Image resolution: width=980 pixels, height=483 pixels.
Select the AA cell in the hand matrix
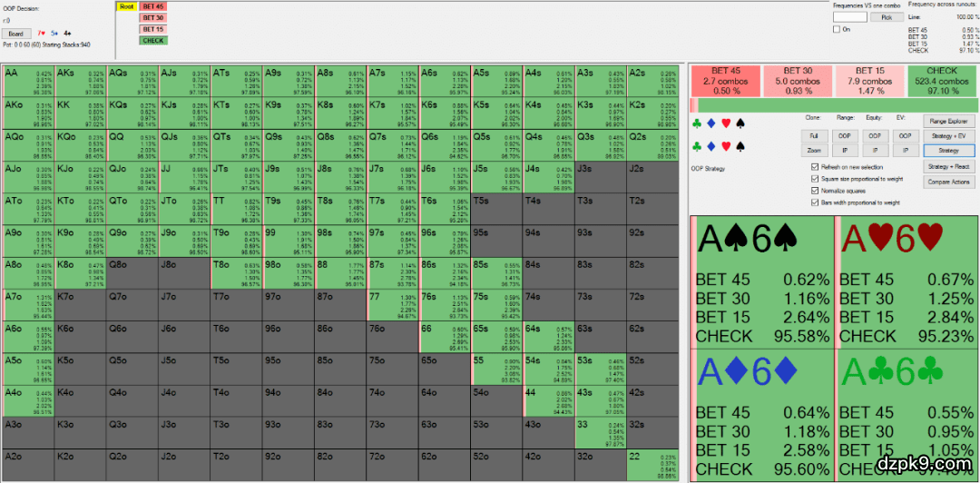[x=29, y=82]
